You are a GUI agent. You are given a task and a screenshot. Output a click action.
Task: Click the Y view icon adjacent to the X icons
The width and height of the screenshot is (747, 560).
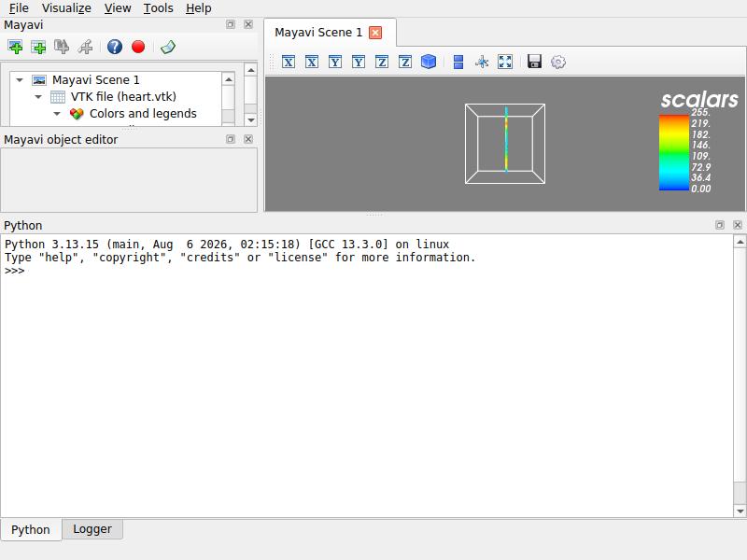coord(335,62)
